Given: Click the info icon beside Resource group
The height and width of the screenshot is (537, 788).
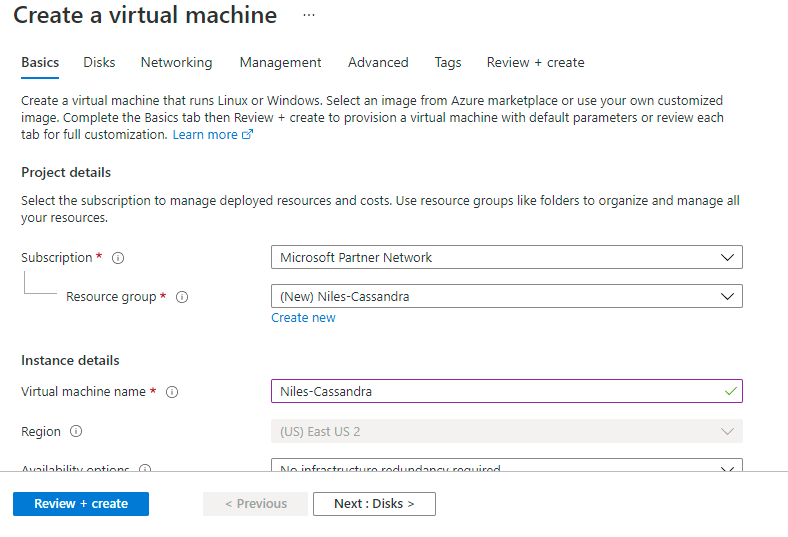Looking at the screenshot, I should click(x=182, y=297).
